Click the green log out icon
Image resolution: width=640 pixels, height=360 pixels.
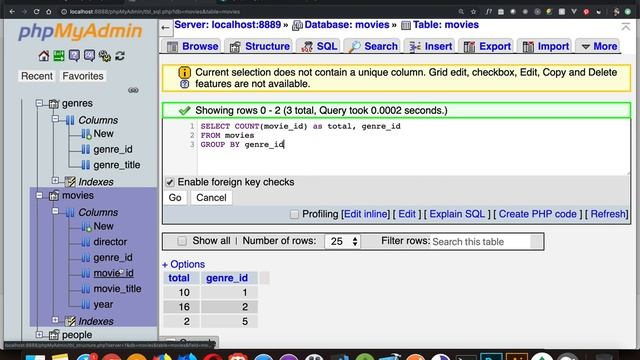point(59,56)
